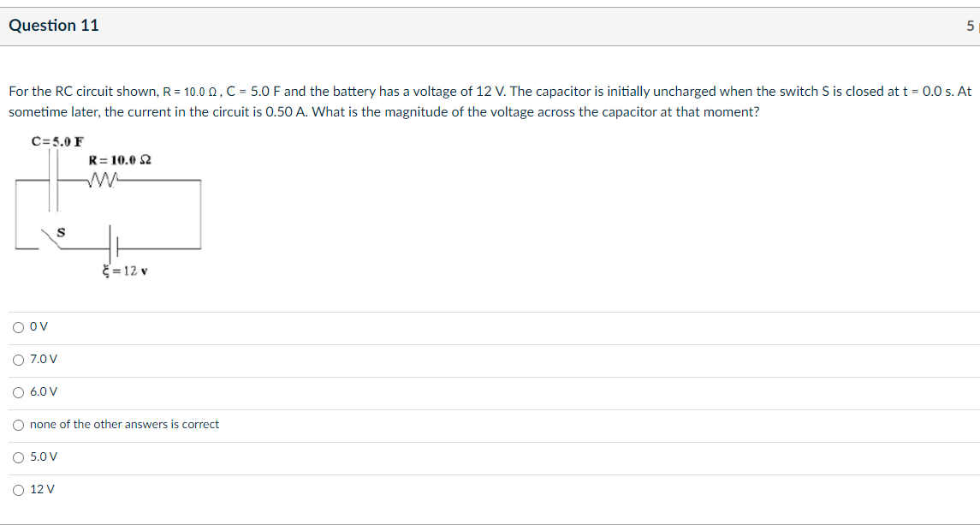Select the 12 V answer option
Viewport: 980px width, 525px height.
point(18,489)
